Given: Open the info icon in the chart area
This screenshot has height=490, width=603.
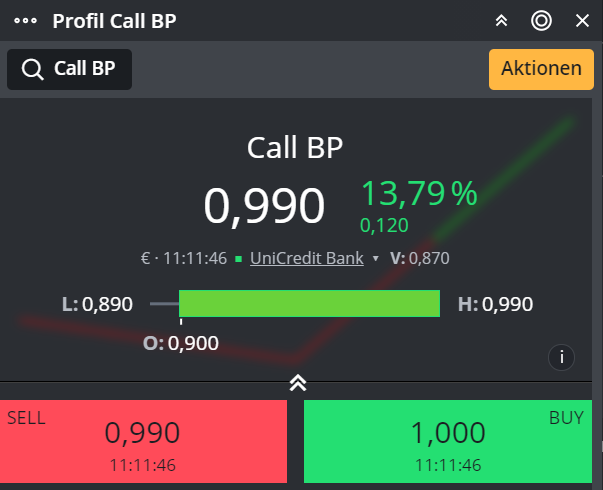Looking at the screenshot, I should 562,357.
